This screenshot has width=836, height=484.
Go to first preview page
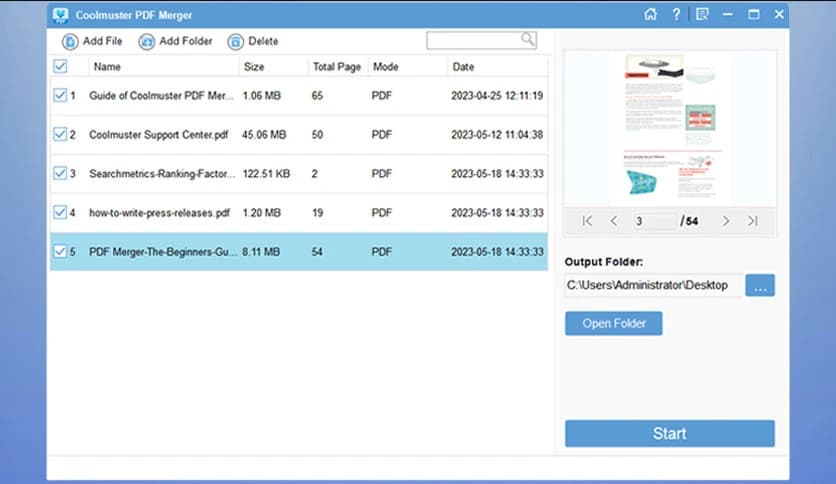(x=587, y=221)
